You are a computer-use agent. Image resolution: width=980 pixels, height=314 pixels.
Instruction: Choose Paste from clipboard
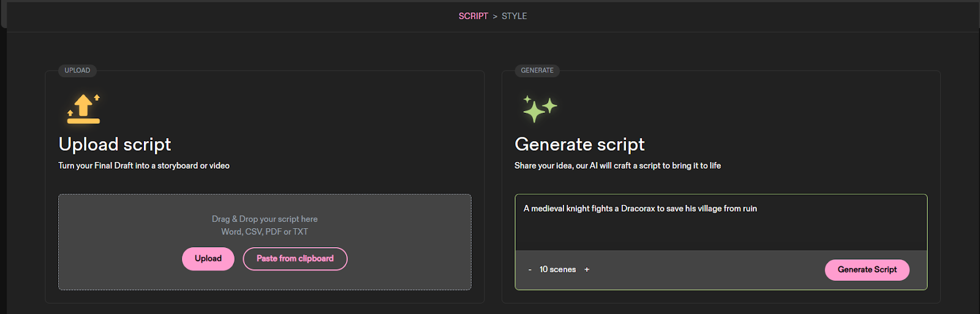tap(295, 259)
